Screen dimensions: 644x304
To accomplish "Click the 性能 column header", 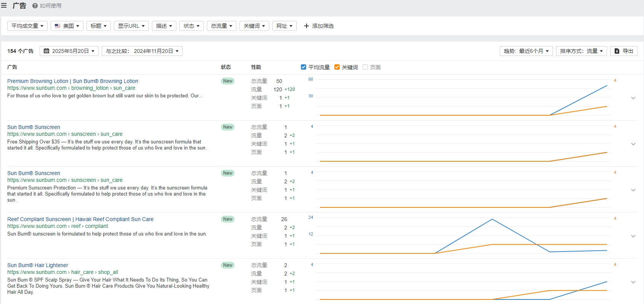I will click(256, 67).
